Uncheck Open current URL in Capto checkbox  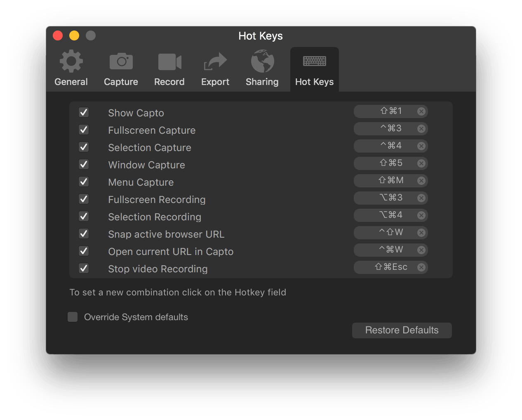(x=84, y=251)
